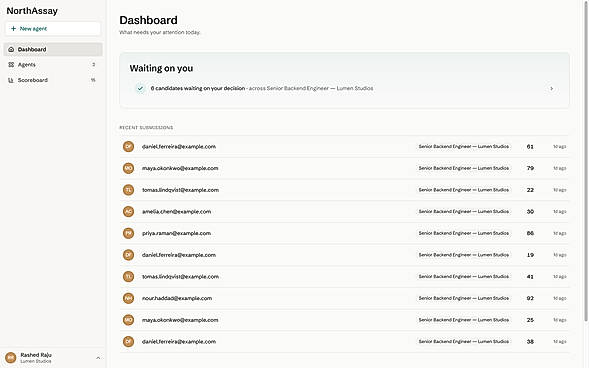Click the Scoreboard count badge
589x368 pixels.
93,80
